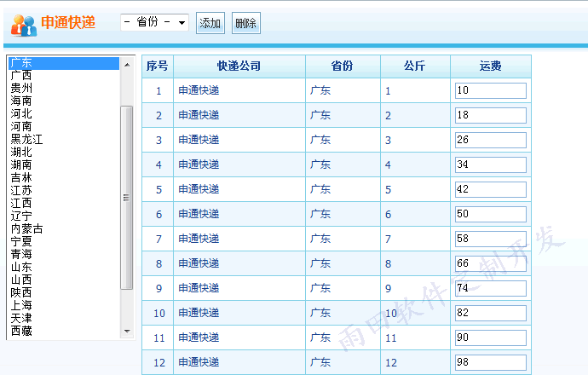This screenshot has width=588, height=375.
Task: Select 宁夏 in the province list
Action: (x=64, y=241)
